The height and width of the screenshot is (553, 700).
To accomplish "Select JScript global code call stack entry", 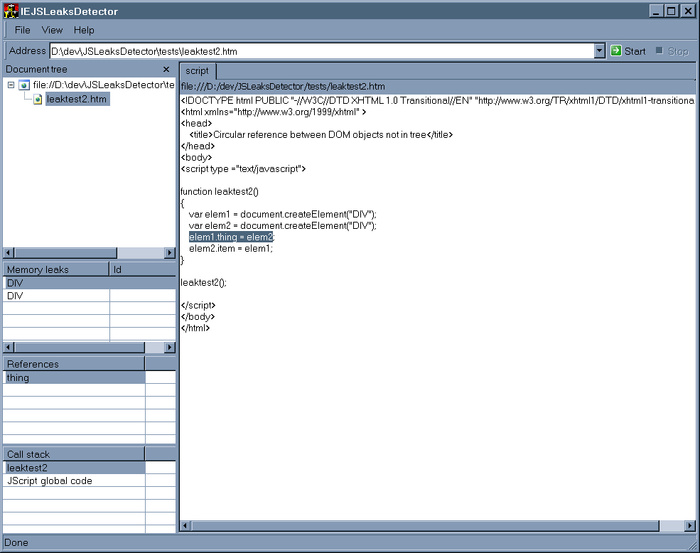I will pyautogui.click(x=74, y=481).
